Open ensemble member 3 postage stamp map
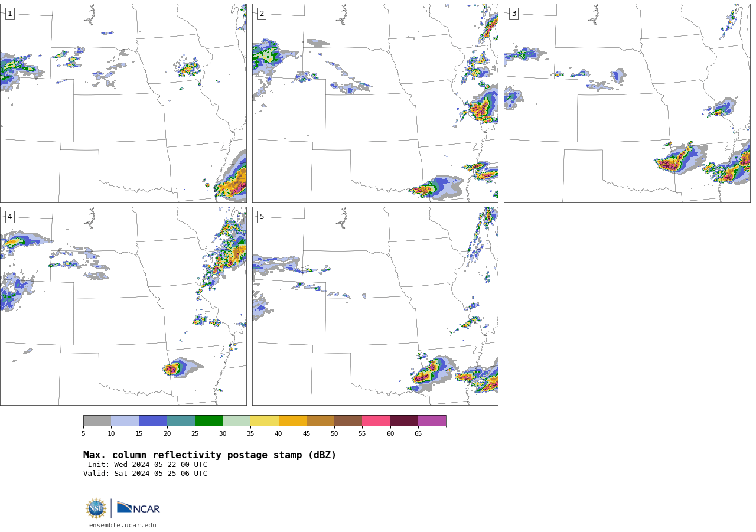Viewport: 756px width, 532px height. (x=627, y=103)
